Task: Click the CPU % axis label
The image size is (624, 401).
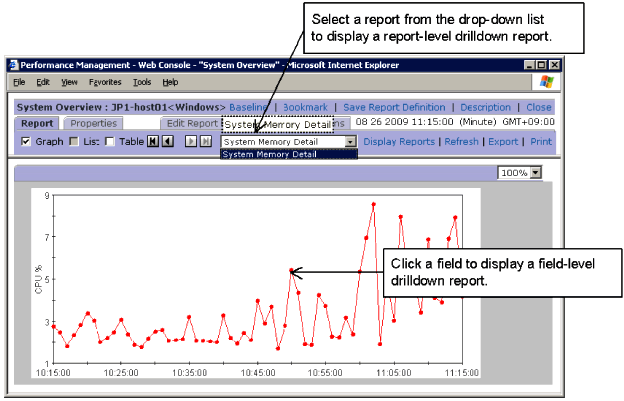Action: coord(39,280)
